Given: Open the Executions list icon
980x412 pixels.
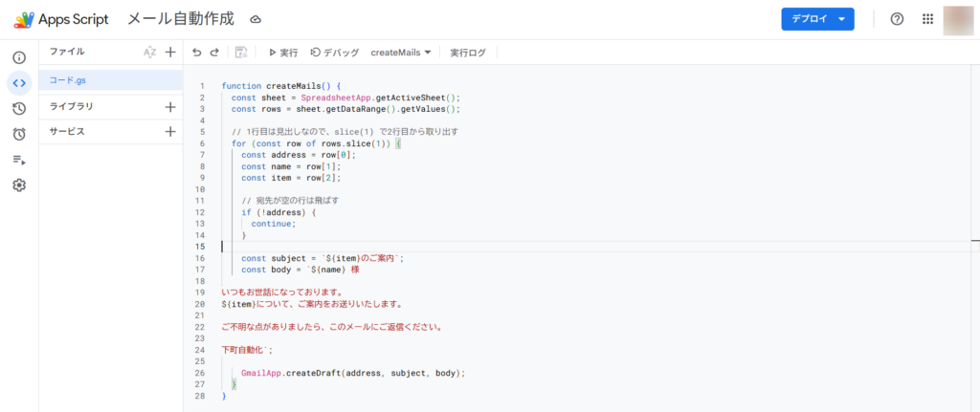Looking at the screenshot, I should (x=19, y=160).
